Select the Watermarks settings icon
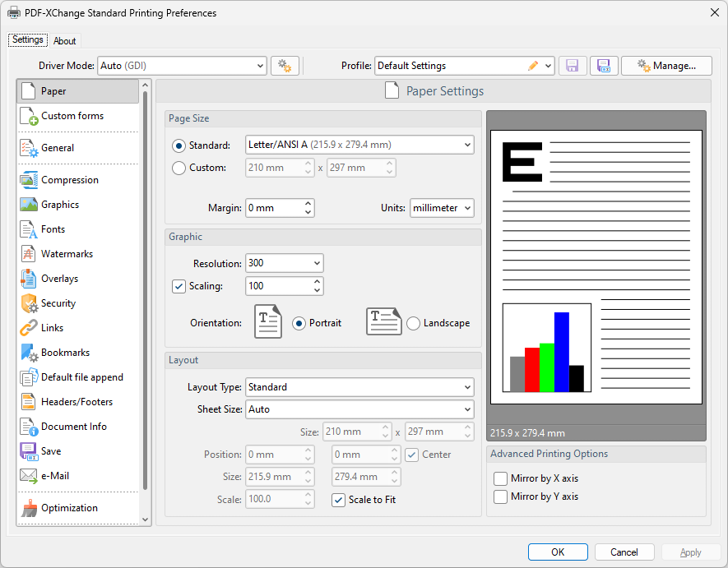The image size is (728, 568). (x=30, y=253)
